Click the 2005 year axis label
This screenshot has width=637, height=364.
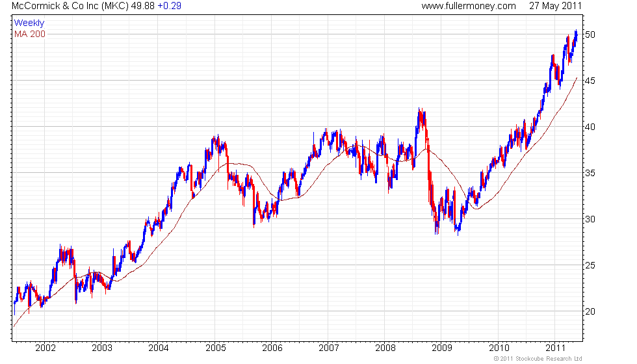click(216, 348)
